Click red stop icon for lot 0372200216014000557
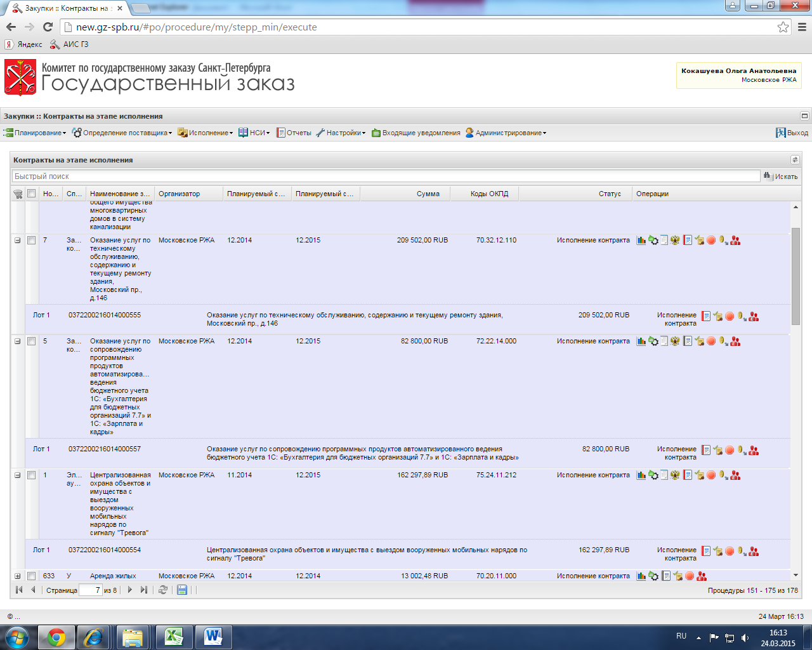Screen dimensions: 812x650 coord(730,450)
